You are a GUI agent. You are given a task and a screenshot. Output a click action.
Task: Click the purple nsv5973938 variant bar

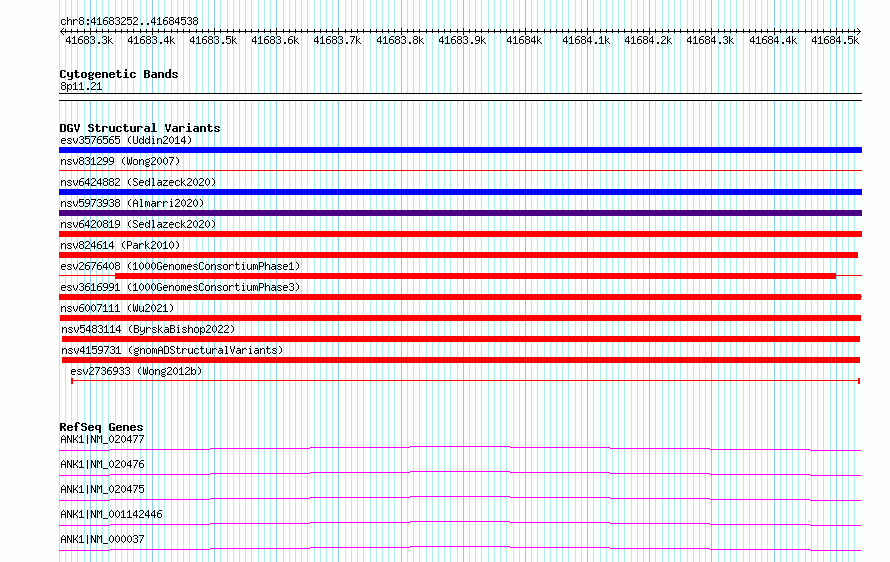pos(460,213)
